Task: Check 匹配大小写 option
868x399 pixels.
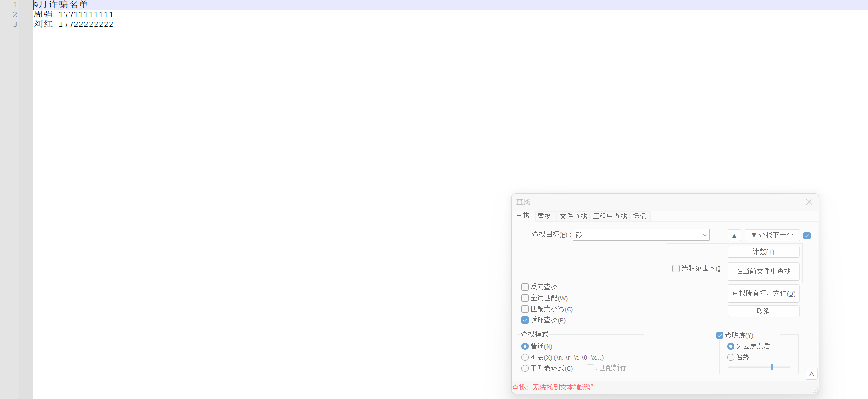Action: (x=525, y=309)
